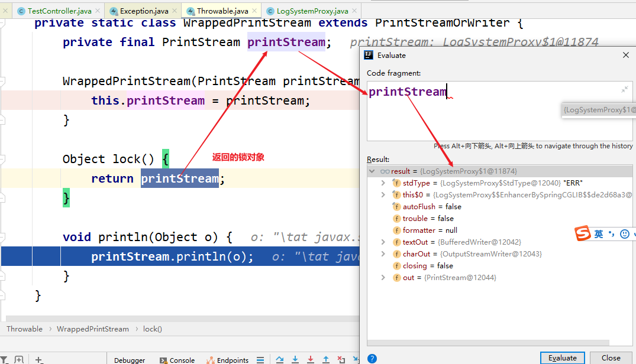
Task: Select the Throwable.java editor tab
Action: [x=222, y=11]
